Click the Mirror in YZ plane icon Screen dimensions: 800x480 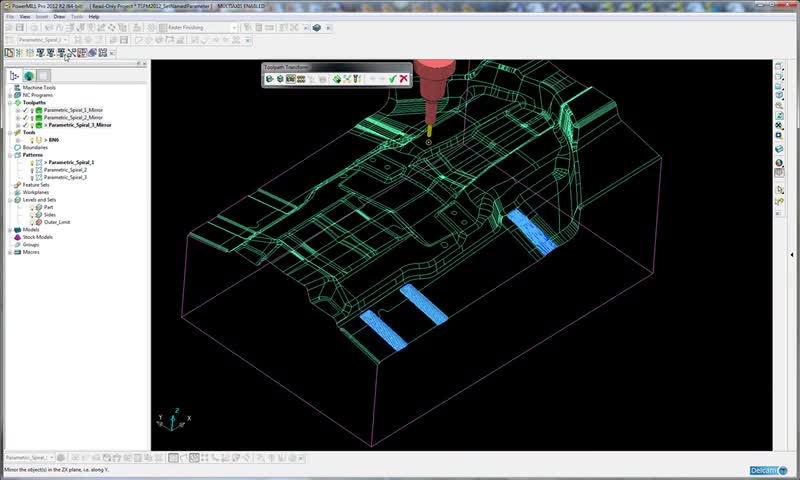tap(40, 53)
